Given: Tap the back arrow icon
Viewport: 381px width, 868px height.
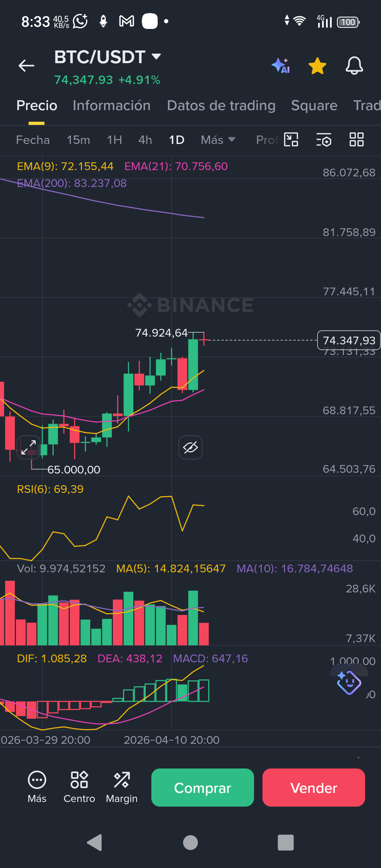Looking at the screenshot, I should pos(26,66).
